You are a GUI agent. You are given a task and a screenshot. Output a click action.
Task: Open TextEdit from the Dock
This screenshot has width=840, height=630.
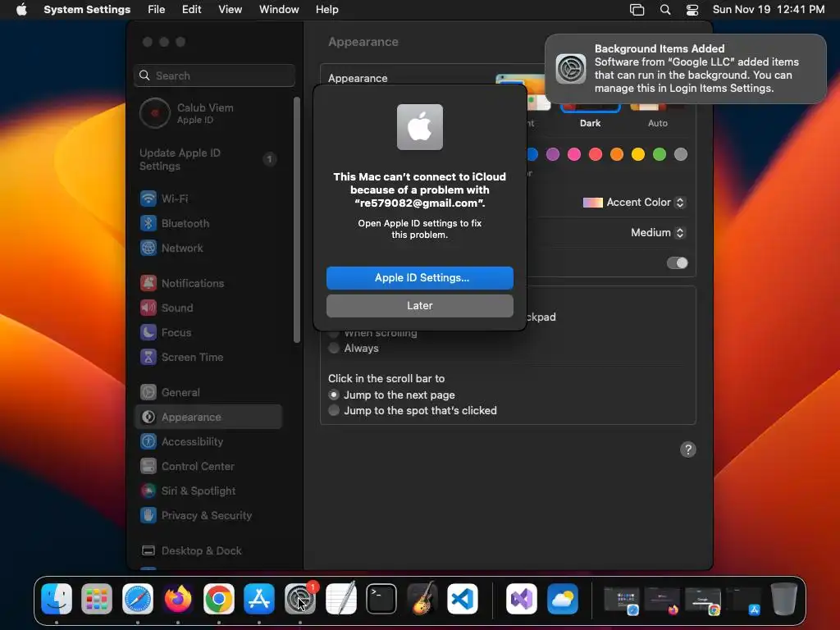340,599
